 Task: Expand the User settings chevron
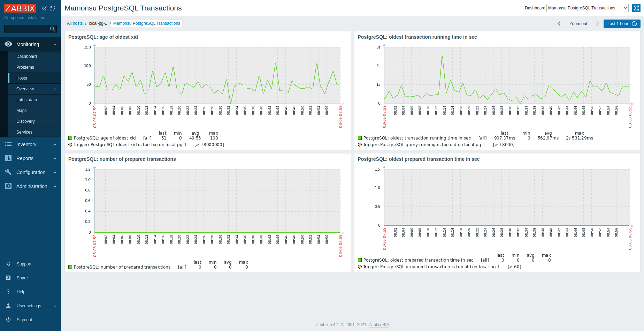[x=55, y=306]
